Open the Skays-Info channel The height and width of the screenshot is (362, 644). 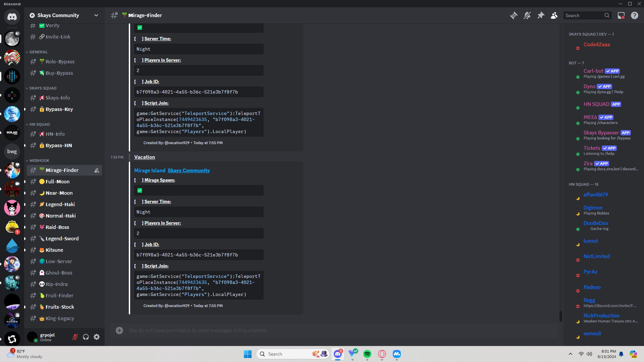pos(64,98)
